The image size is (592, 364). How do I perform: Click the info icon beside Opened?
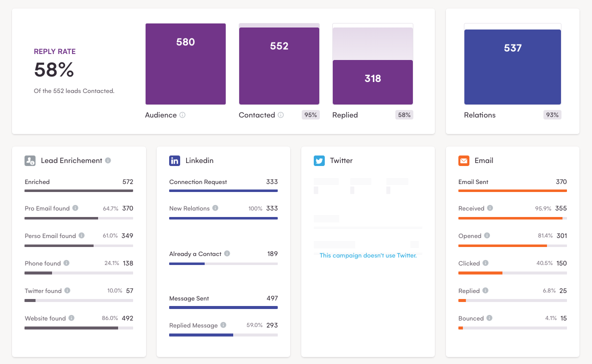point(486,235)
